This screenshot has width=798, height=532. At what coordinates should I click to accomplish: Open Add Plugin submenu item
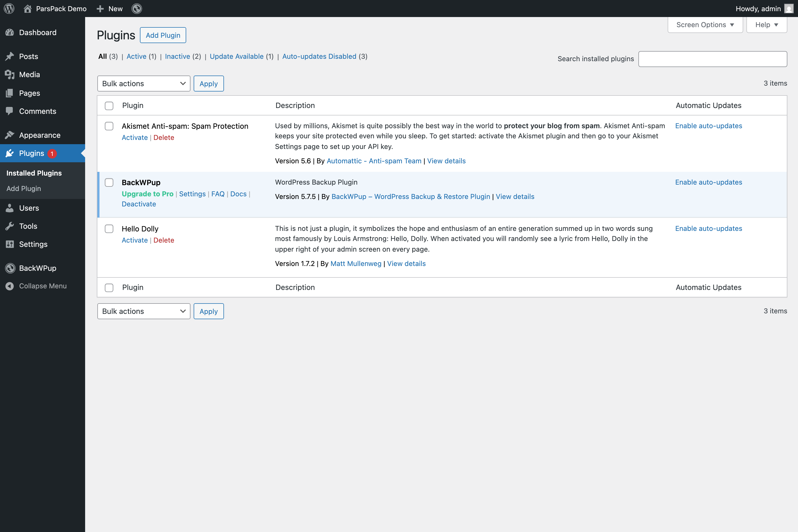(24, 189)
